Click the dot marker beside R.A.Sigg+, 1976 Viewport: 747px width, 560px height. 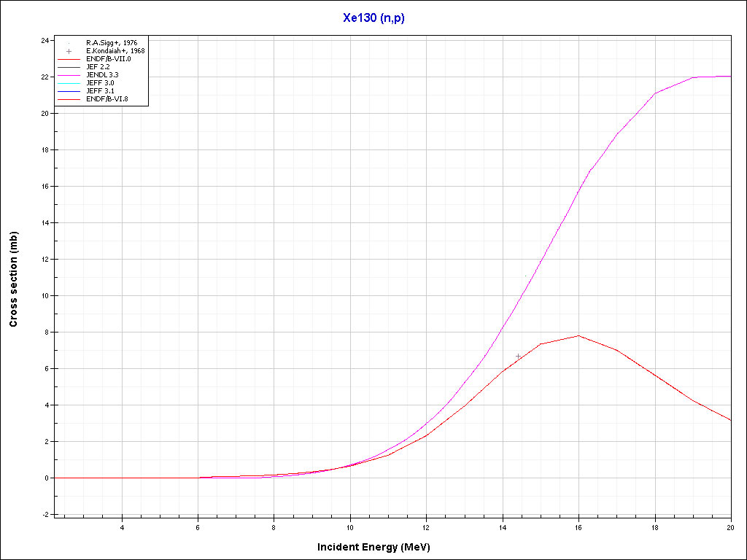click(x=69, y=43)
